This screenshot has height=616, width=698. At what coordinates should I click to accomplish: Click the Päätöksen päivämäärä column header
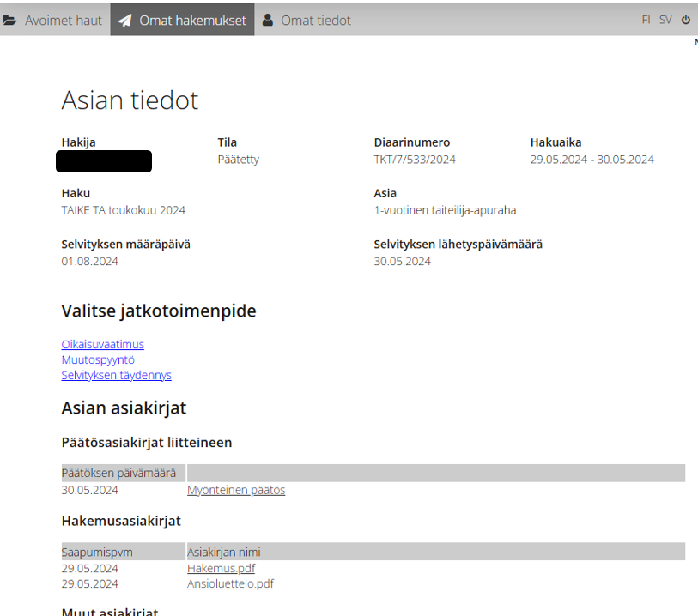[118, 473]
